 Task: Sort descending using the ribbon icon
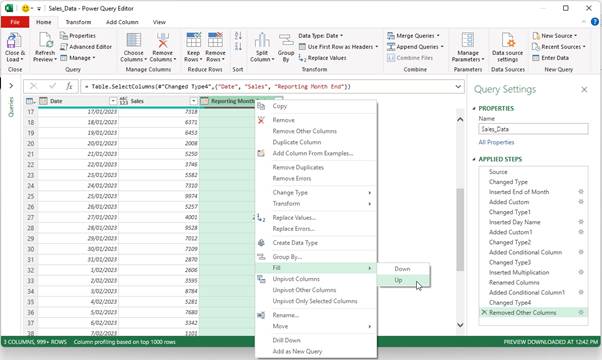click(x=238, y=46)
